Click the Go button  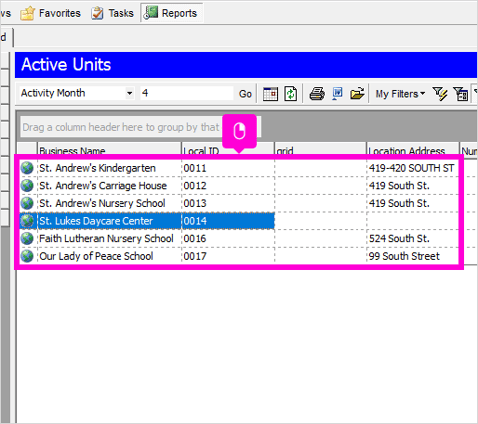[245, 94]
